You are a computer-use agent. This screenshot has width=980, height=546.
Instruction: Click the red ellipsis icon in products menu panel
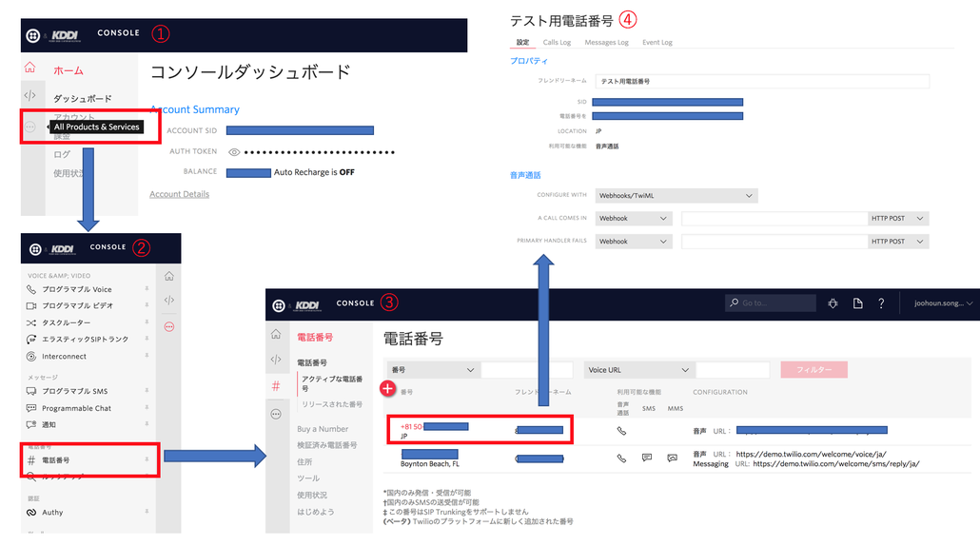(169, 326)
